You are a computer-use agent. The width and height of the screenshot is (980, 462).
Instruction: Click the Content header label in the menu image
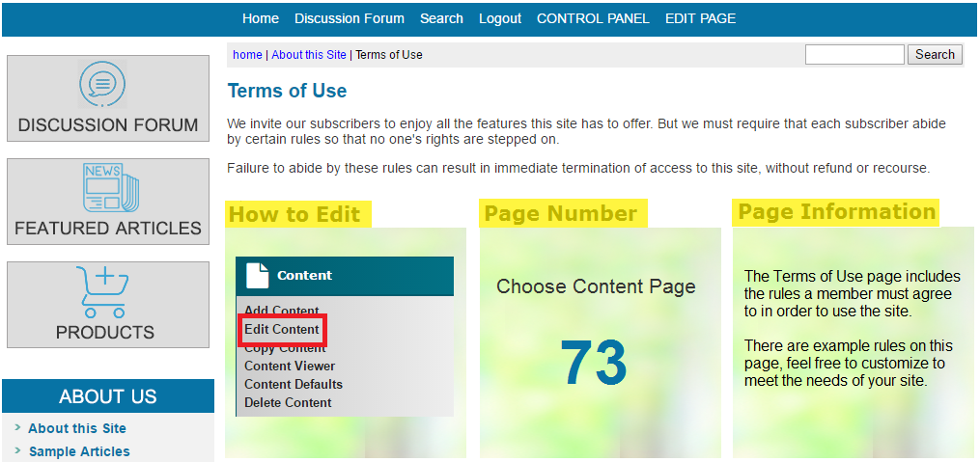point(304,275)
